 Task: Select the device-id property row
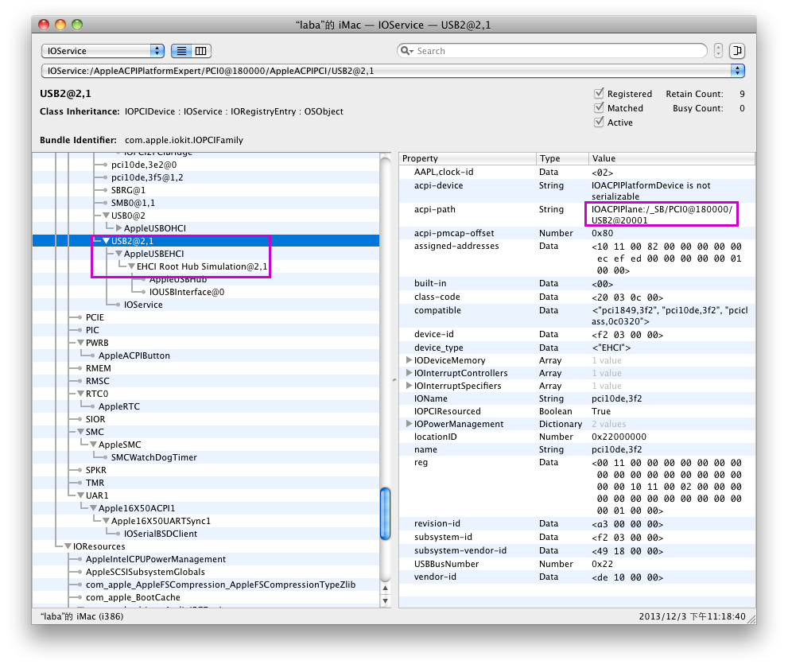pyautogui.click(x=577, y=334)
